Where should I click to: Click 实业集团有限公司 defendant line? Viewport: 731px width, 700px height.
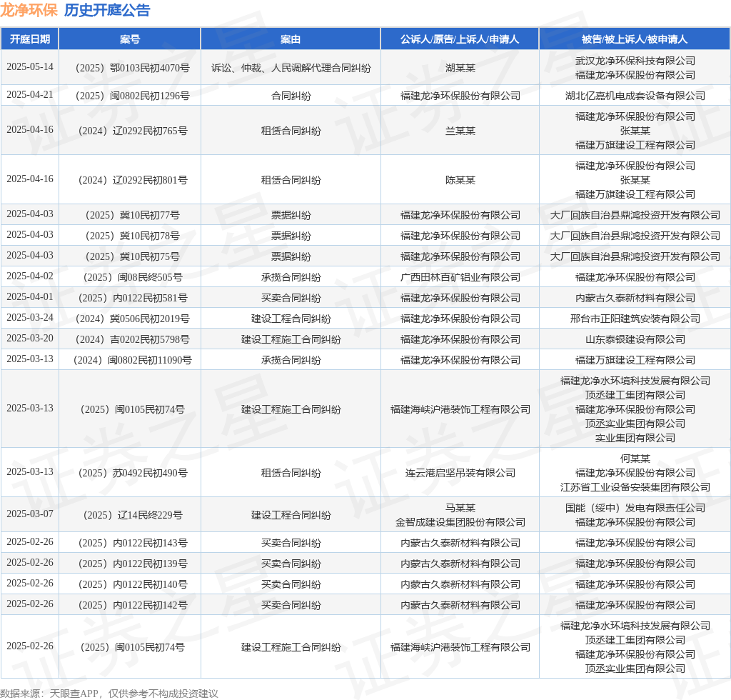[635, 438]
